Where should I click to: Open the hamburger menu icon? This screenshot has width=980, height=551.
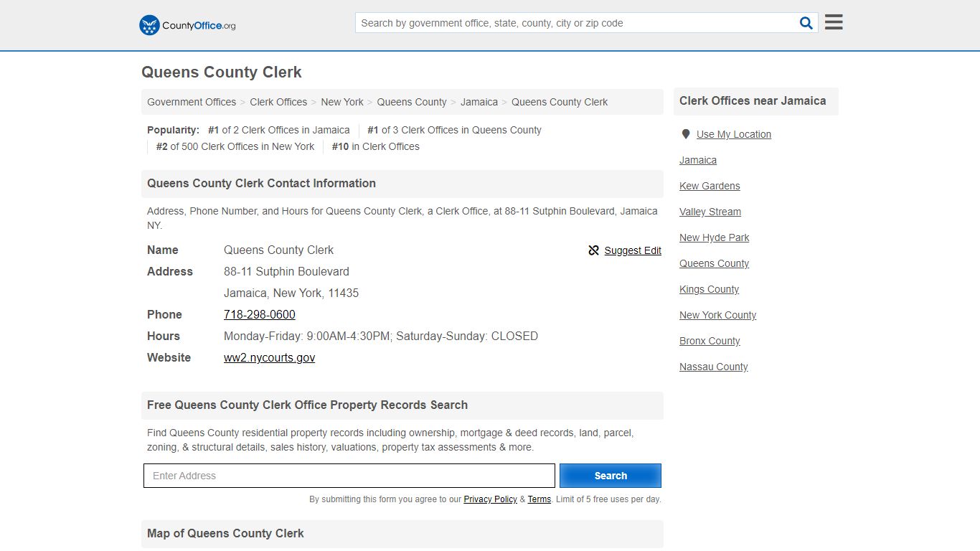834,22
